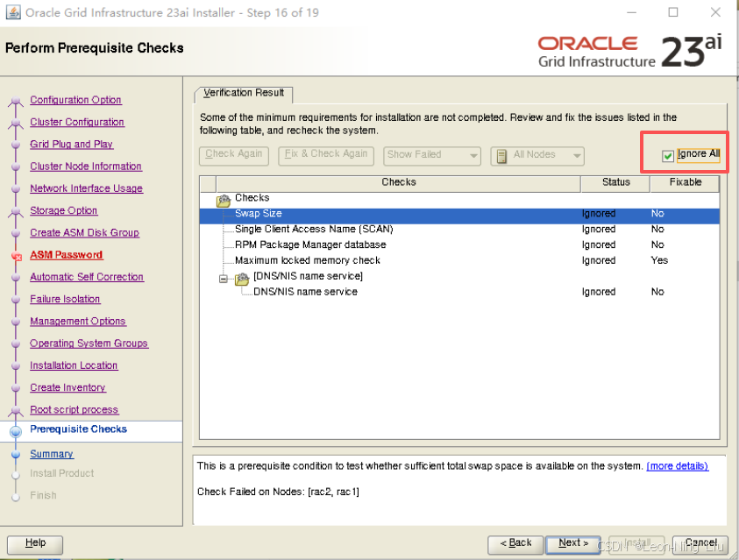Open the Root script process step

click(x=74, y=410)
